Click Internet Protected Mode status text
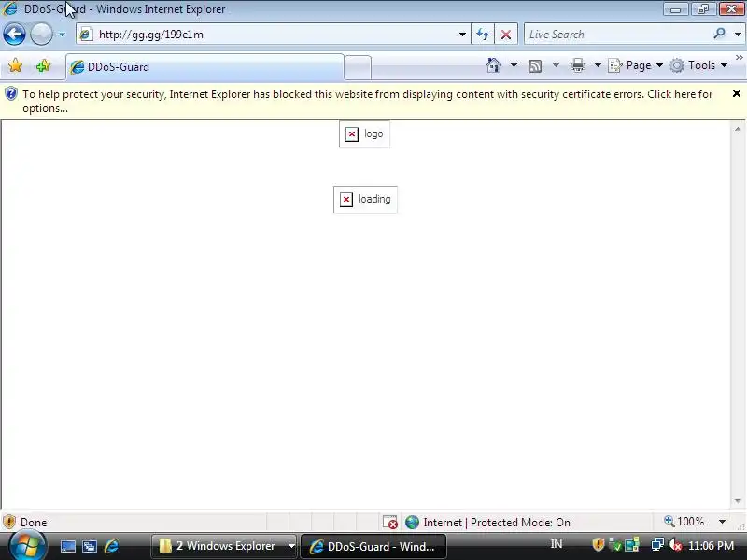 click(x=497, y=523)
